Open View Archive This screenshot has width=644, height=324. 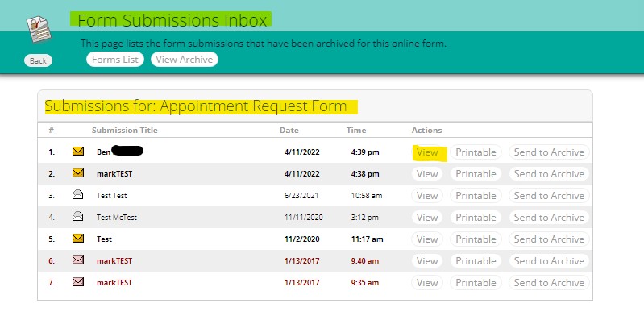pyautogui.click(x=185, y=60)
